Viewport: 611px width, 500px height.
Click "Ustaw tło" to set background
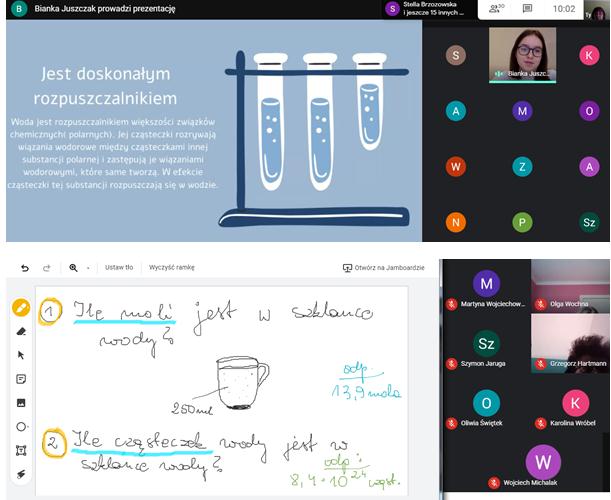point(119,268)
